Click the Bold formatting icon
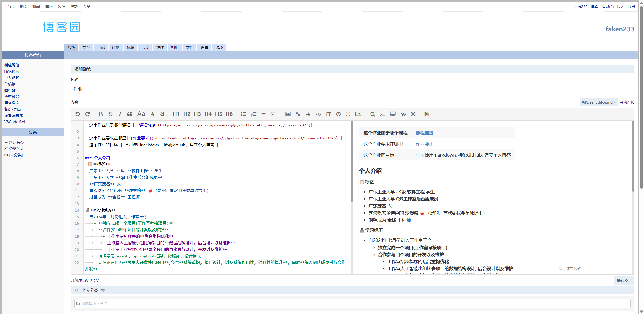The width and height of the screenshot is (644, 314). pos(101,114)
